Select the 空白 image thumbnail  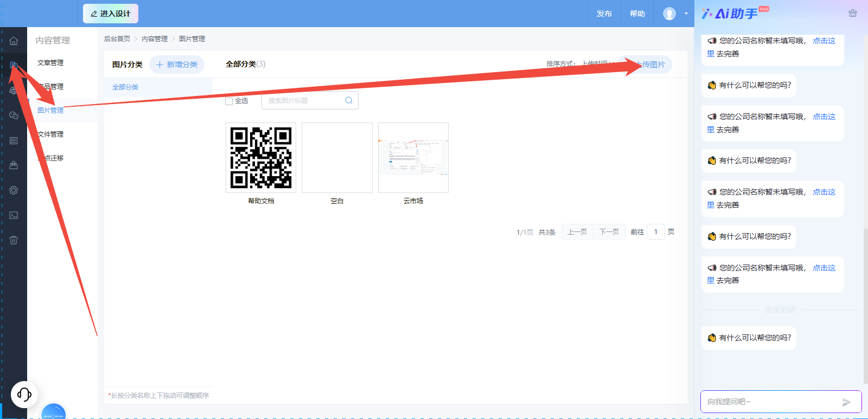pos(337,158)
